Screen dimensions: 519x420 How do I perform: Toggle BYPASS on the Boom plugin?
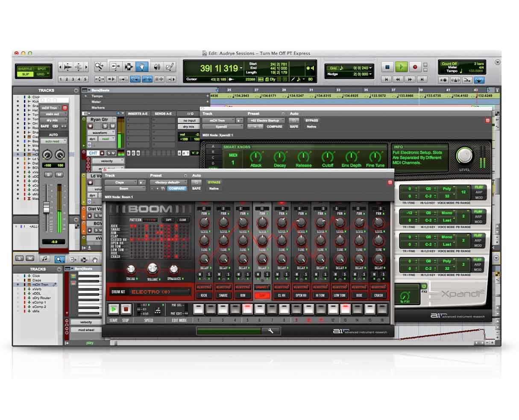tap(214, 182)
